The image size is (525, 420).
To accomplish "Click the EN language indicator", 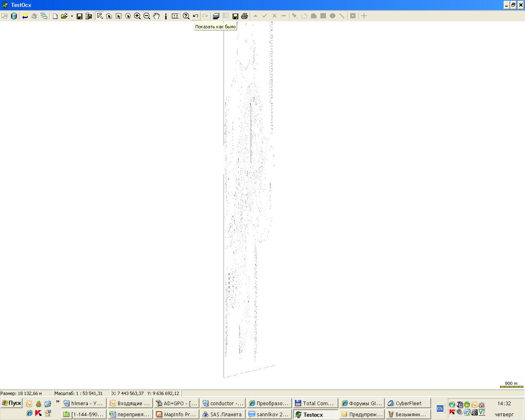I will click(x=440, y=409).
